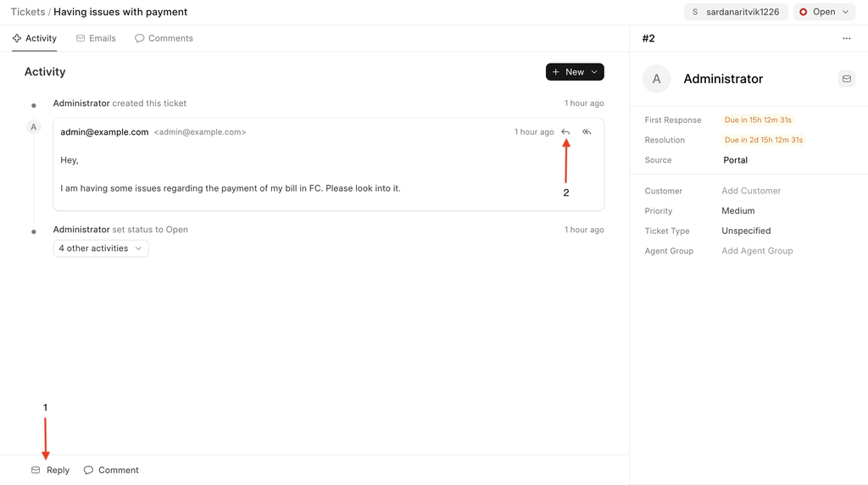The image size is (868, 485).
Task: Click the 'A' avatar beside the email
Action: click(34, 127)
